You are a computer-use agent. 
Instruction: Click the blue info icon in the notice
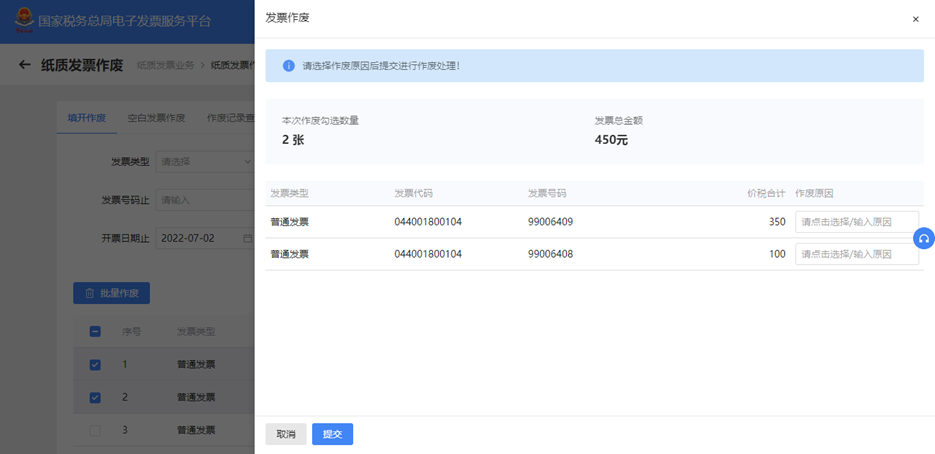[x=289, y=66]
